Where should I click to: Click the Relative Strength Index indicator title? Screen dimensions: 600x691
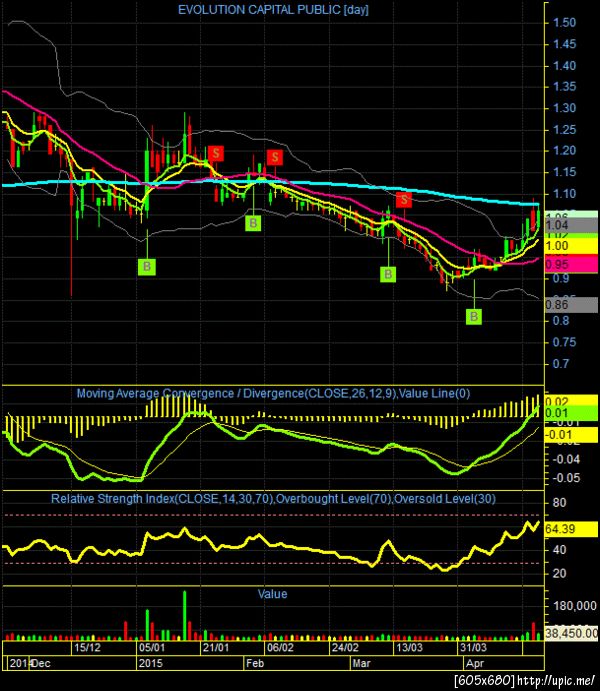(x=273, y=499)
